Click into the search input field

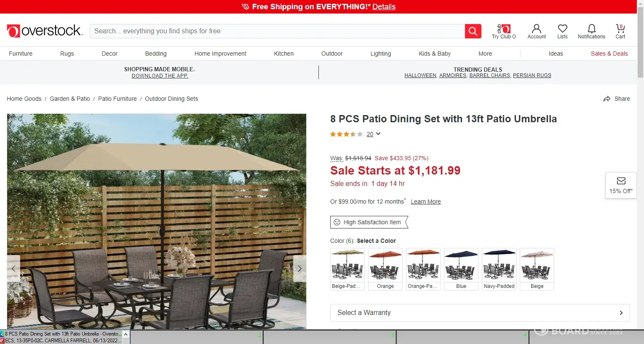point(277,31)
